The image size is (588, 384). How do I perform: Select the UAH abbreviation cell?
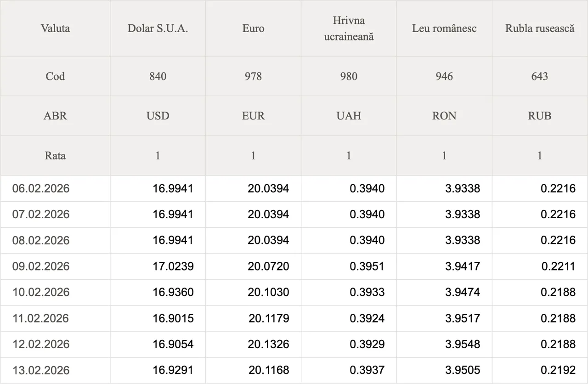(349, 116)
